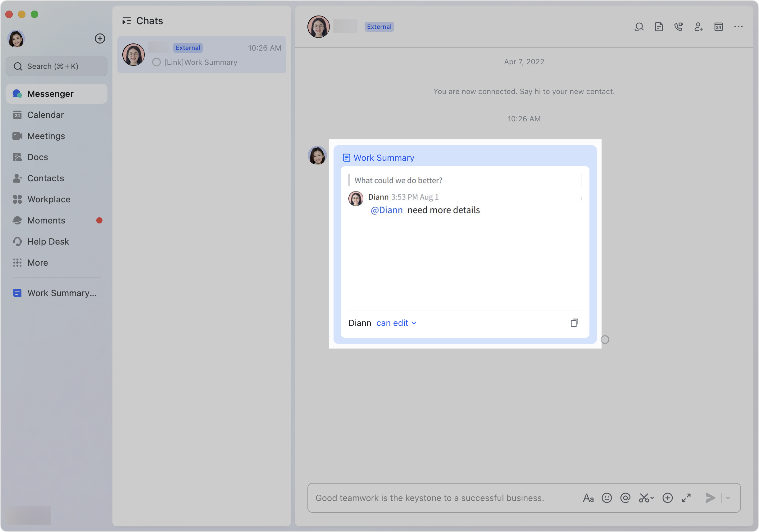The image size is (759, 532).
Task: Open the 'can edit' permission dropdown
Action: point(396,323)
